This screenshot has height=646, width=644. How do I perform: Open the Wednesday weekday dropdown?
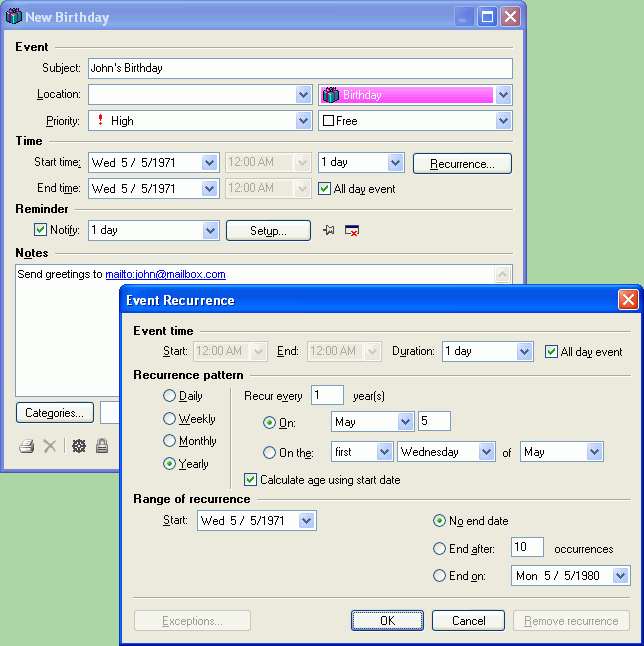pos(486,452)
